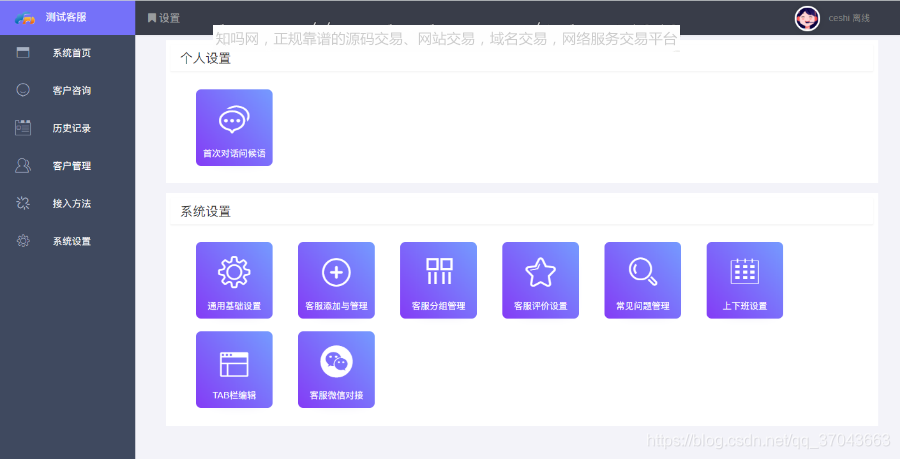Open the ceshi 离线 status dropdown
The width and height of the screenshot is (900, 459).
[849, 18]
